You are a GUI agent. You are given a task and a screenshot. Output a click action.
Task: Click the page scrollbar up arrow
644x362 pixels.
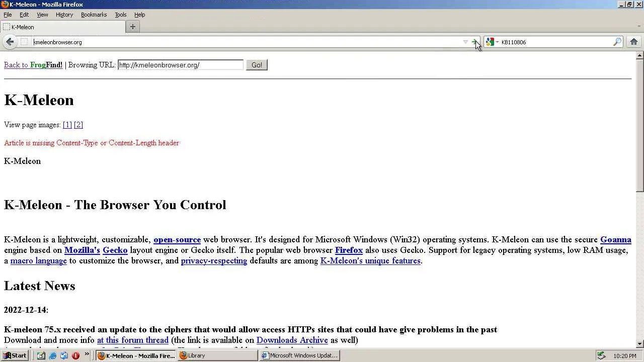click(639, 55)
